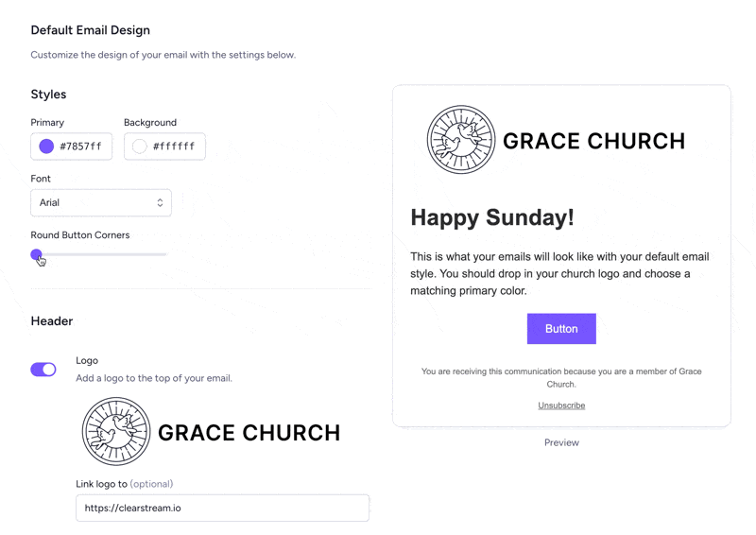Click the white Background color swatch
Image resolution: width=756 pixels, height=535 pixels.
(x=139, y=147)
